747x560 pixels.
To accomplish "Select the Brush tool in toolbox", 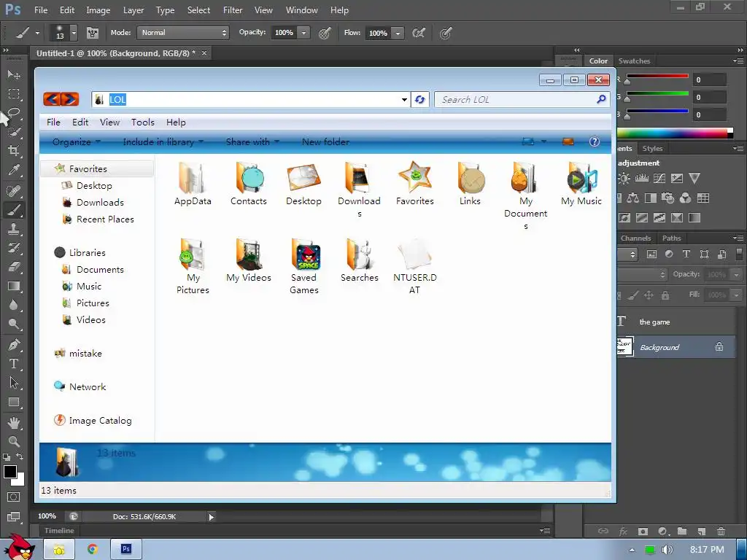I will click(14, 209).
